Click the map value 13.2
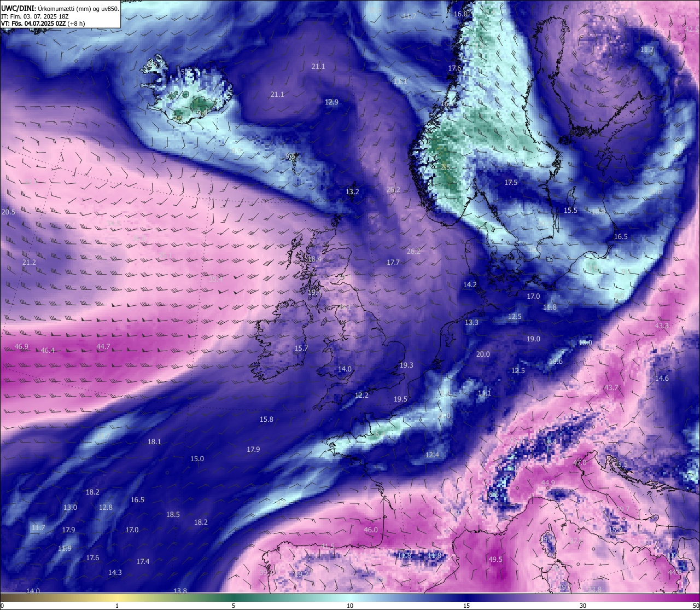This screenshot has width=700, height=610. pos(352,192)
